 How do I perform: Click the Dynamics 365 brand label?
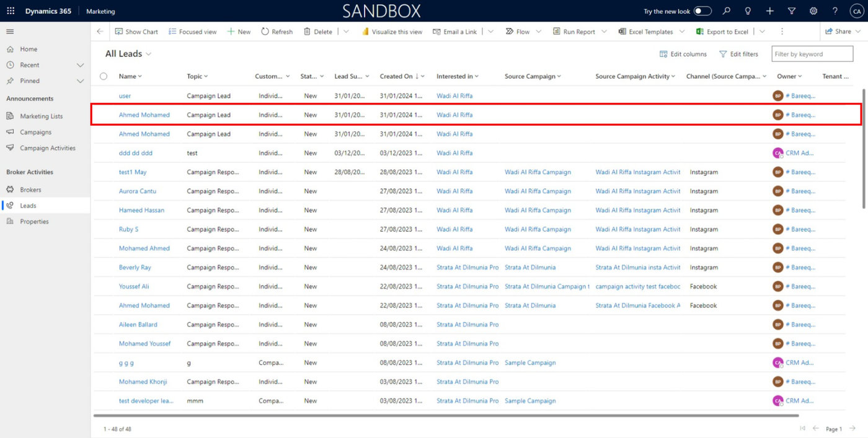pyautogui.click(x=48, y=11)
